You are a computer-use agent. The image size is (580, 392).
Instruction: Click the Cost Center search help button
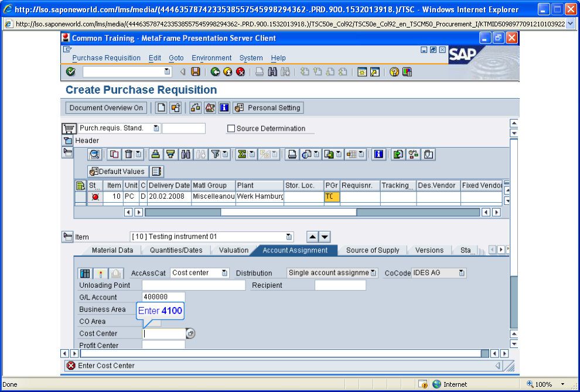190,333
